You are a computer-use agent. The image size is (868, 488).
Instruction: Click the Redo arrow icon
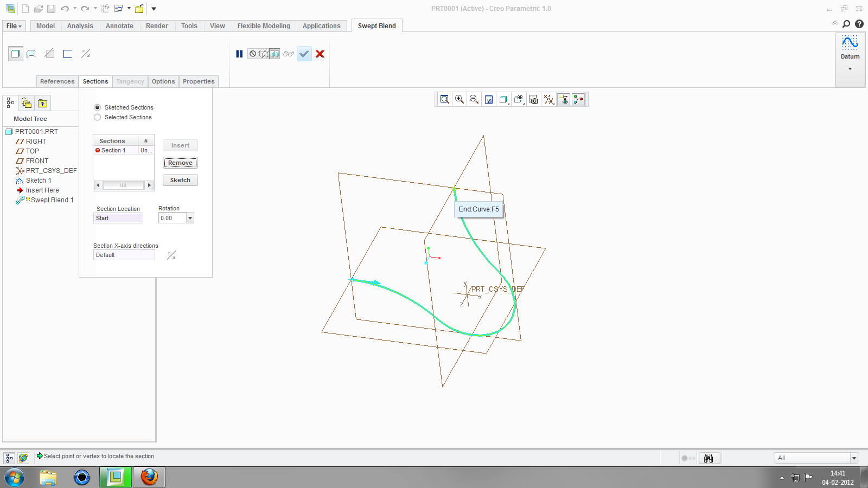click(85, 9)
